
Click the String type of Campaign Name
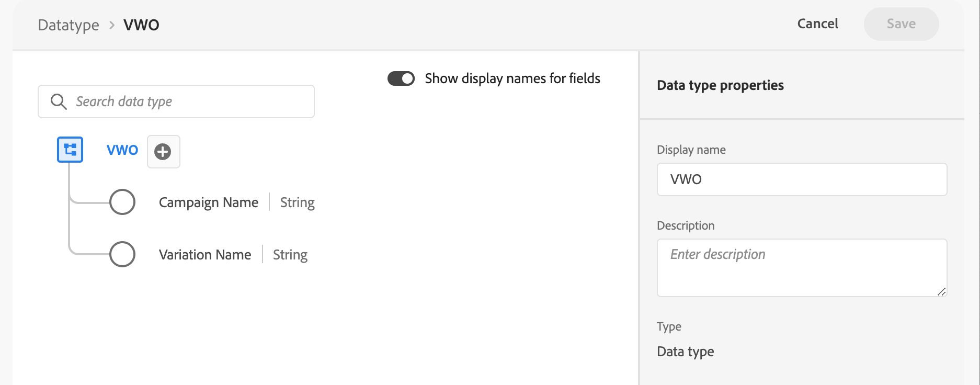tap(298, 202)
